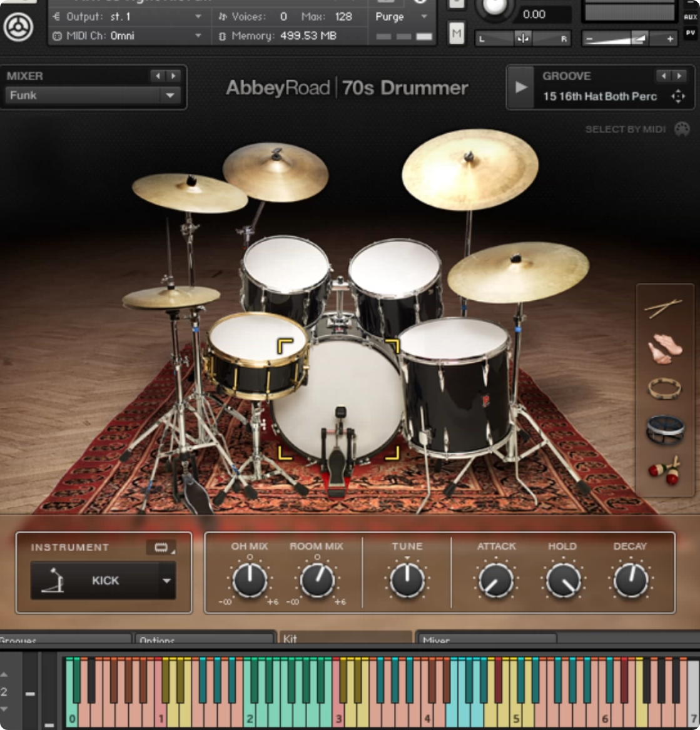This screenshot has height=730, width=700.
Task: Select the large china cymbal top right
Action: click(470, 170)
